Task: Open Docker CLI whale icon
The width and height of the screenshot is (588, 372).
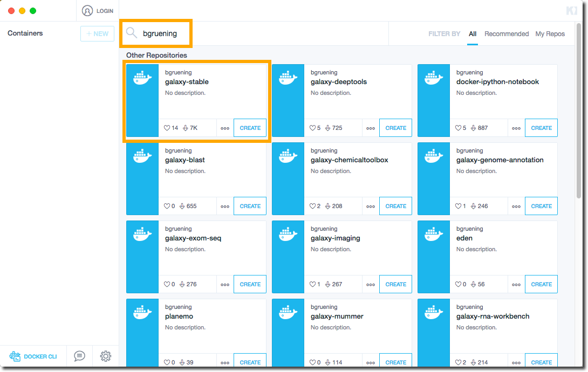Action: point(15,356)
